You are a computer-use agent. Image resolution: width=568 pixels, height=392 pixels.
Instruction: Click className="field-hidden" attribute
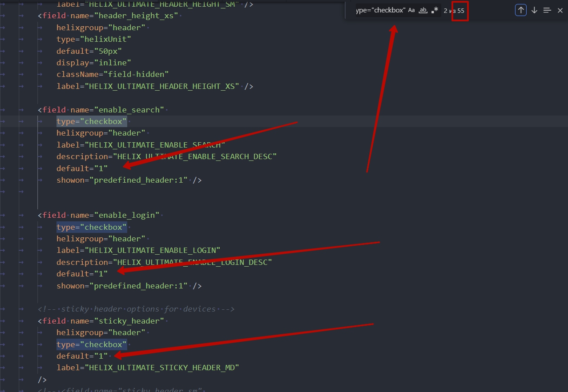click(x=113, y=74)
